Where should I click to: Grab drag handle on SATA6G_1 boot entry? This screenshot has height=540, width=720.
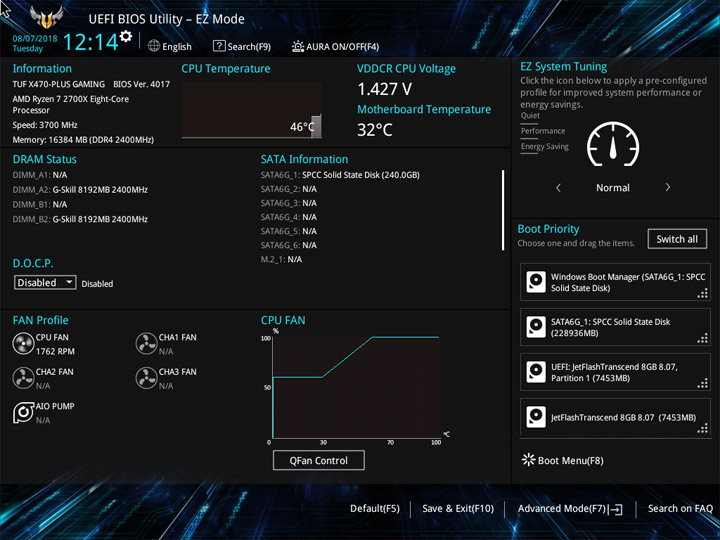(x=703, y=338)
